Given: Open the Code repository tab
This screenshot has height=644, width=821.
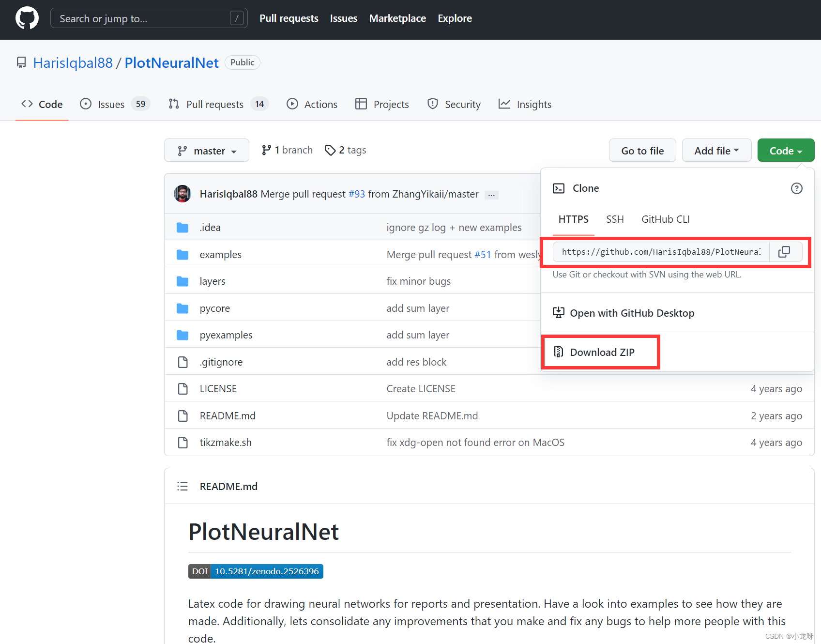Looking at the screenshot, I should 42,104.
